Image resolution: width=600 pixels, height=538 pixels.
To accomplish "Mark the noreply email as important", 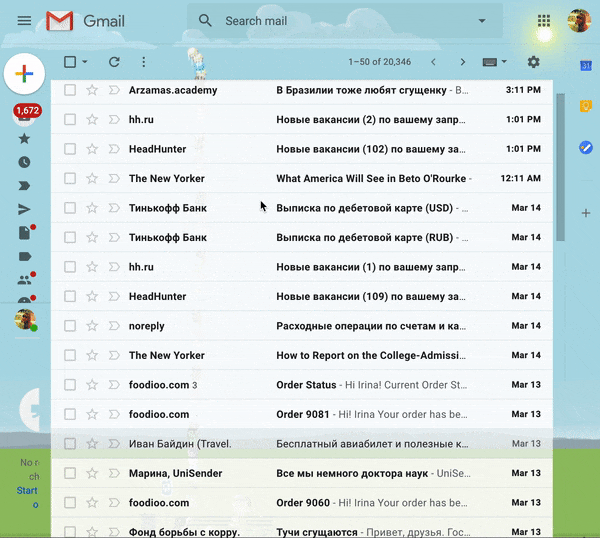I will (114, 326).
